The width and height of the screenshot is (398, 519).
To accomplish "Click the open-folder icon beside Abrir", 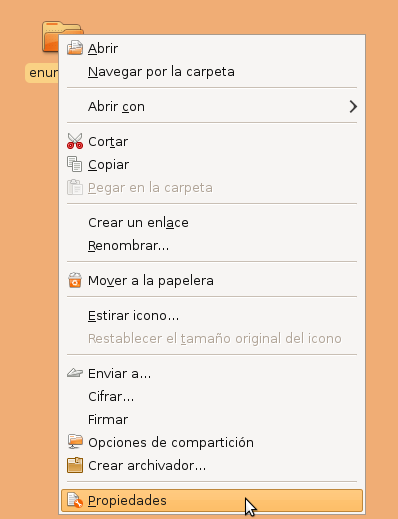I will pos(75,48).
